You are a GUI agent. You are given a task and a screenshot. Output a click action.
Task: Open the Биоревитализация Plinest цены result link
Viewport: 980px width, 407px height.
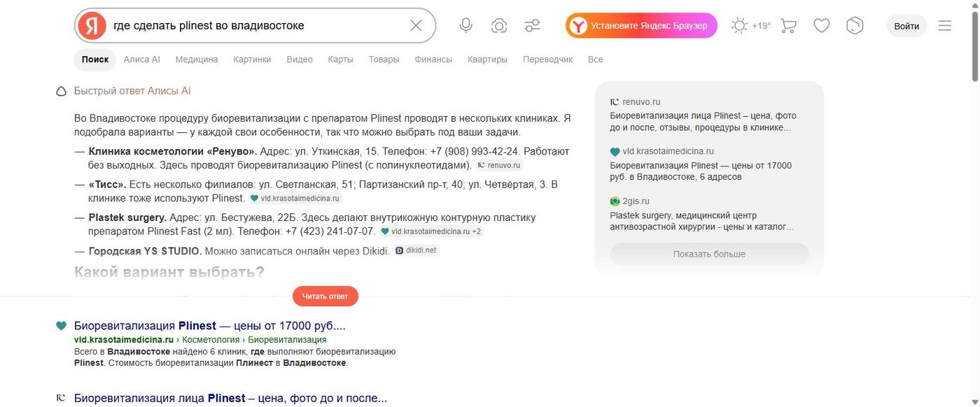210,325
